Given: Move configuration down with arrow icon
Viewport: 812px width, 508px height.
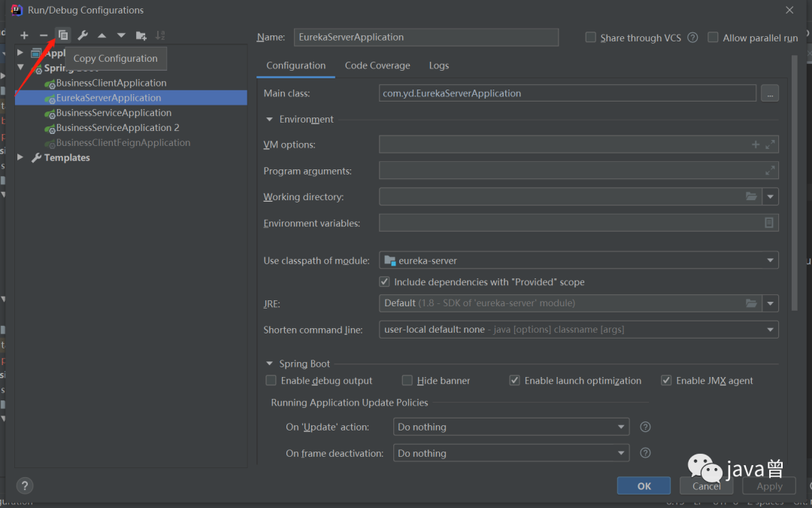Looking at the screenshot, I should (x=121, y=36).
